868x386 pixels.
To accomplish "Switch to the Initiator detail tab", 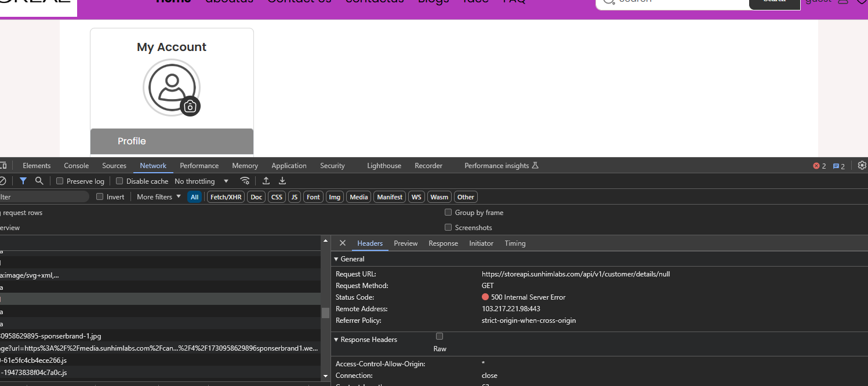I will click(x=481, y=243).
